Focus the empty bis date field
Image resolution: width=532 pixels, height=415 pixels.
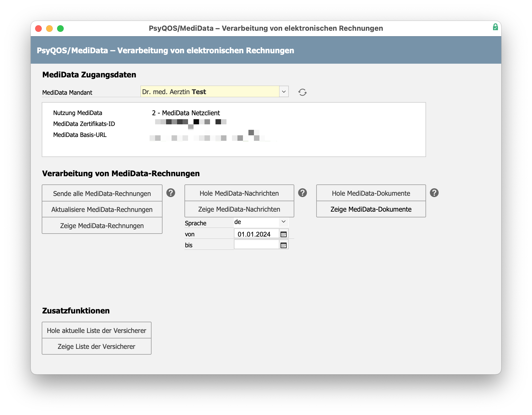click(x=256, y=245)
